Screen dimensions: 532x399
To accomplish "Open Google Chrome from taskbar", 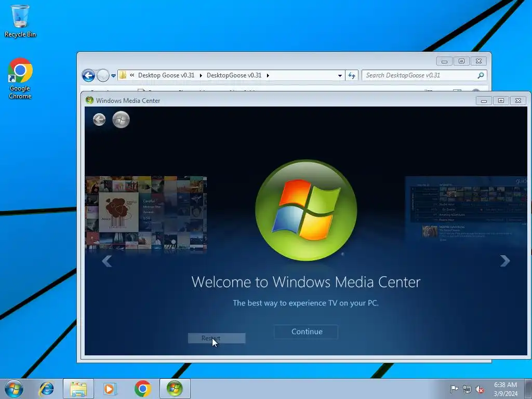I will point(142,389).
